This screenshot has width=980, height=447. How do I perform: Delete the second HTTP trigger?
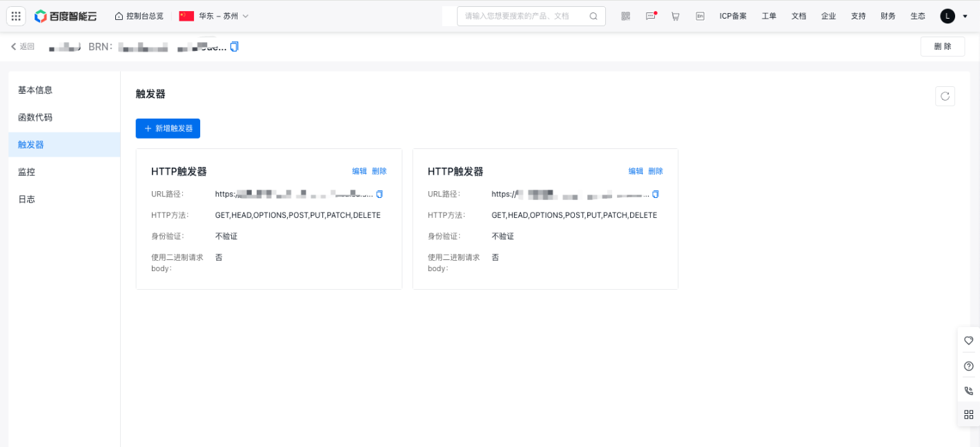pyautogui.click(x=656, y=171)
